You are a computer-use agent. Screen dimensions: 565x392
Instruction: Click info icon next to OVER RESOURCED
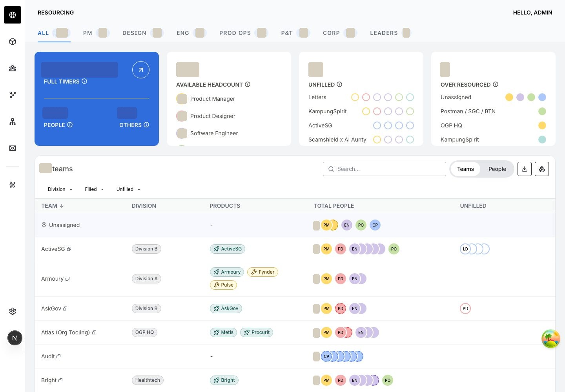pos(496,85)
